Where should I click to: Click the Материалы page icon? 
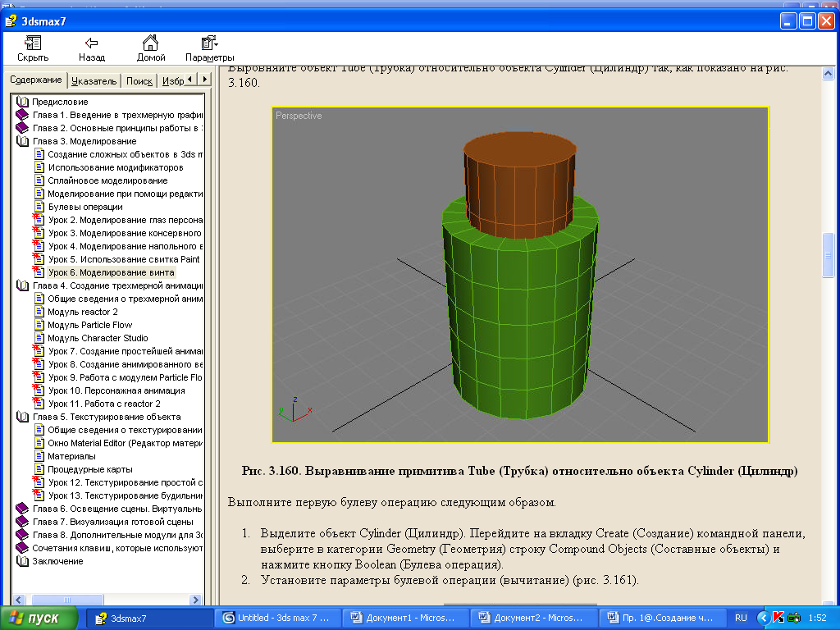click(39, 456)
